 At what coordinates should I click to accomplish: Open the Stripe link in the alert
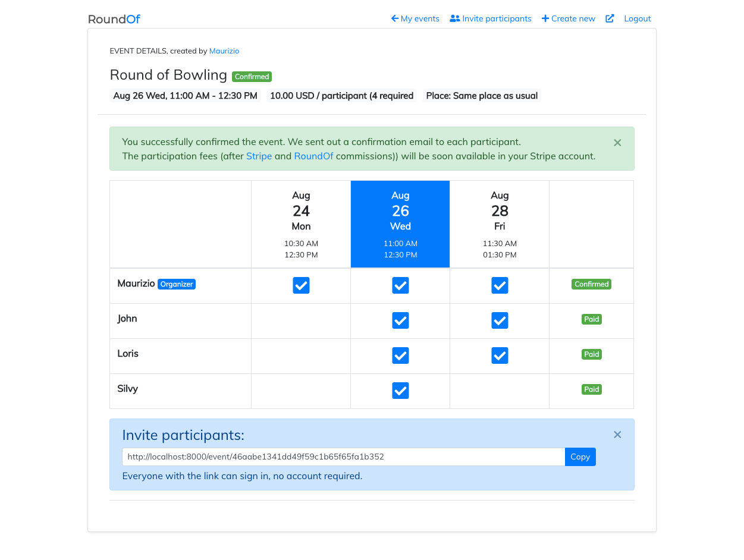pyautogui.click(x=259, y=156)
